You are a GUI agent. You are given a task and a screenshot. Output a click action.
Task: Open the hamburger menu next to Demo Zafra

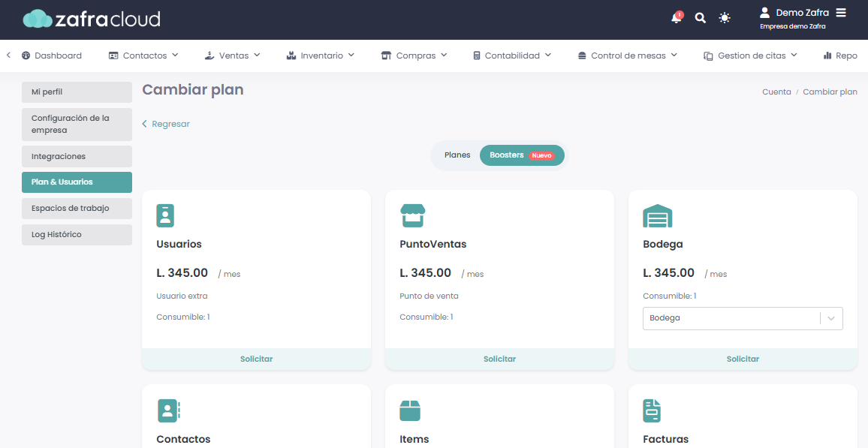coord(841,12)
